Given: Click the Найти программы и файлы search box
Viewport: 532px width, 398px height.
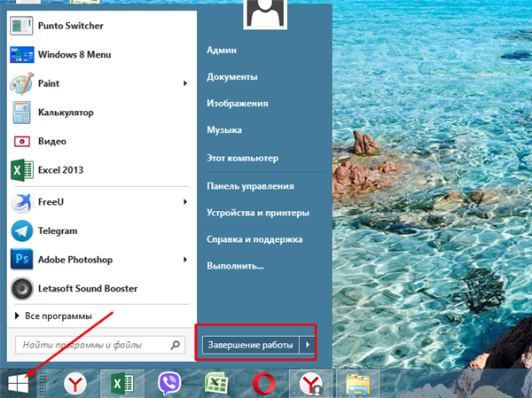Looking at the screenshot, I should tap(100, 345).
